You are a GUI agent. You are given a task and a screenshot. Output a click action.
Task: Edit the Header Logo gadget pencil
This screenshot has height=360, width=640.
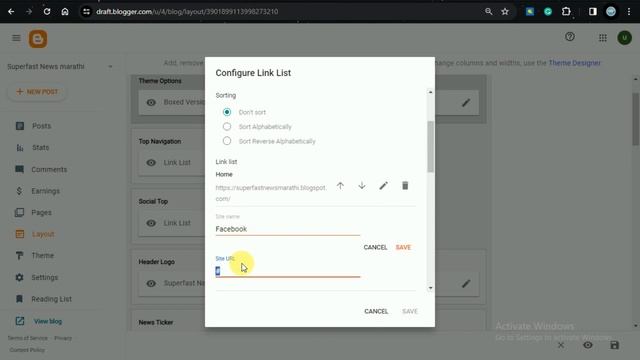[466, 283]
